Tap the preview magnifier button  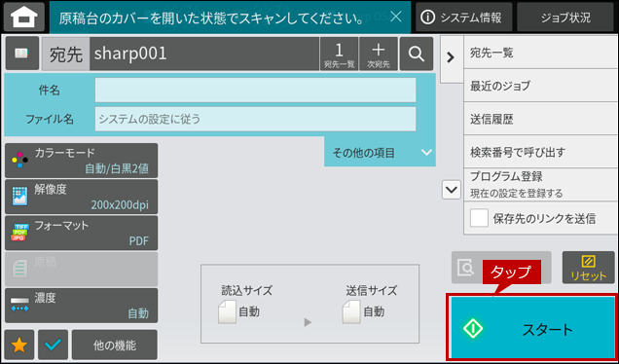click(x=467, y=268)
